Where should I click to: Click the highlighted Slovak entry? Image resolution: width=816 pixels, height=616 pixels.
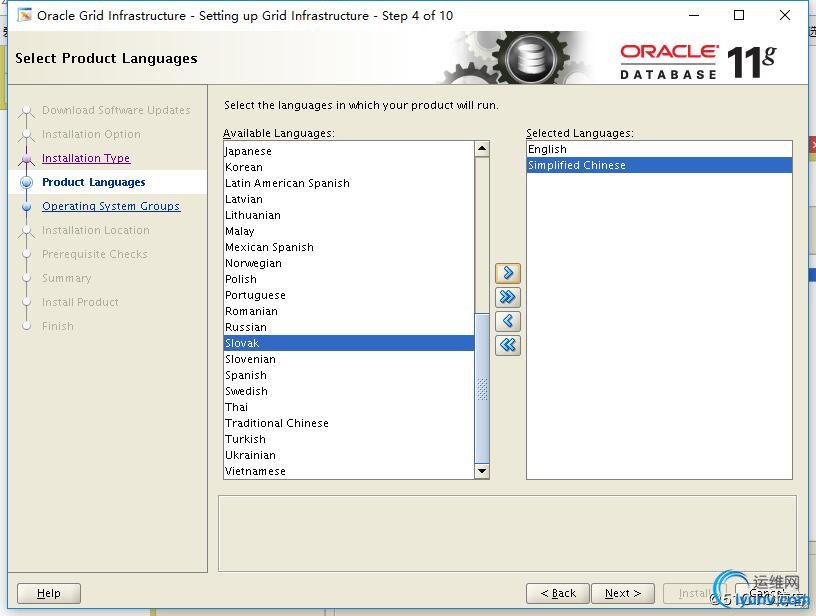click(349, 343)
